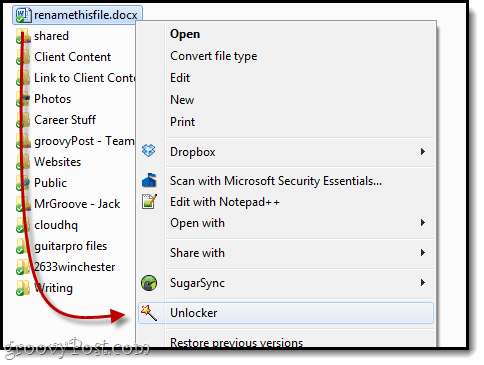Select the Client Content folder
The height and width of the screenshot is (365, 484).
tap(72, 57)
